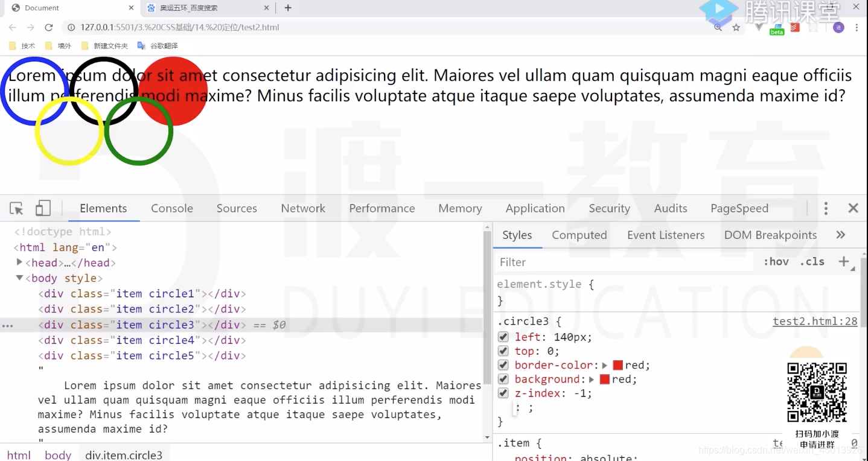868x461 pixels.
Task: Select the div item circle4 row
Action: coord(142,340)
